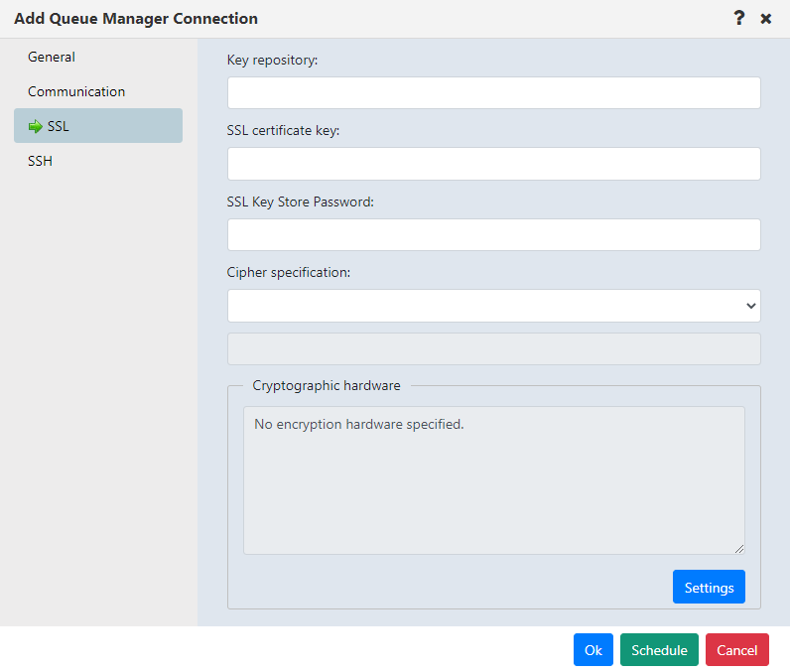Open the Cipher specification dropdown

(494, 306)
